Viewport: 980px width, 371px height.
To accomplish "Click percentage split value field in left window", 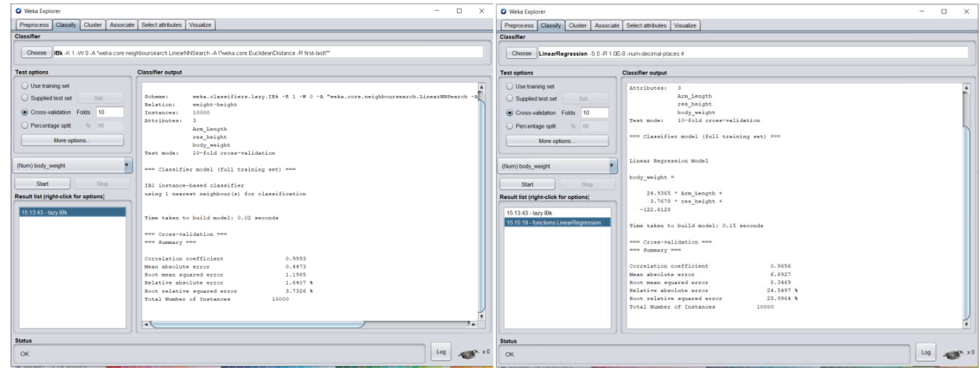I will 111,125.
